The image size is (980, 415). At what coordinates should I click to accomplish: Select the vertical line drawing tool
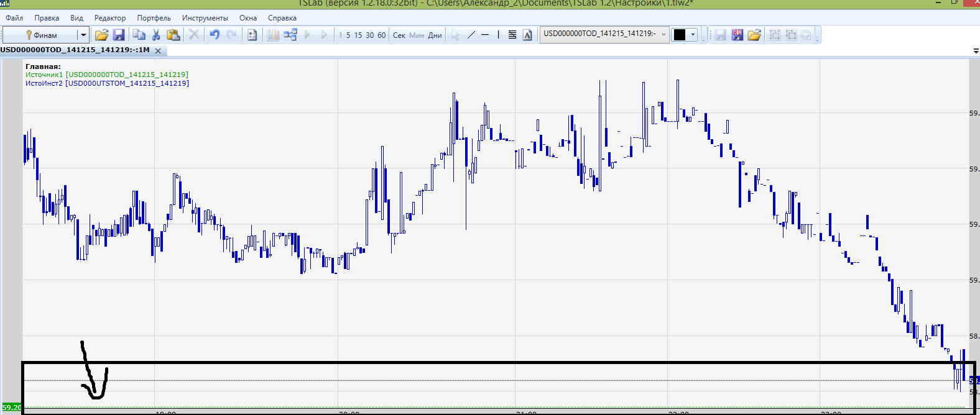498,35
